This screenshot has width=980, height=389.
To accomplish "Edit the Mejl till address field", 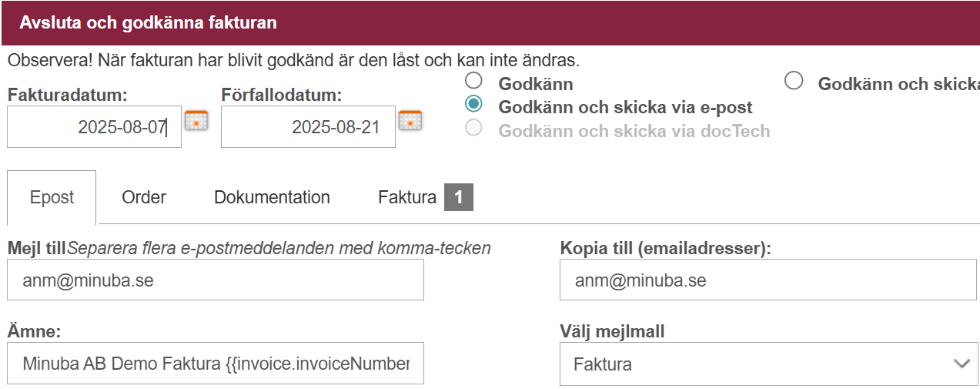I will (216, 280).
